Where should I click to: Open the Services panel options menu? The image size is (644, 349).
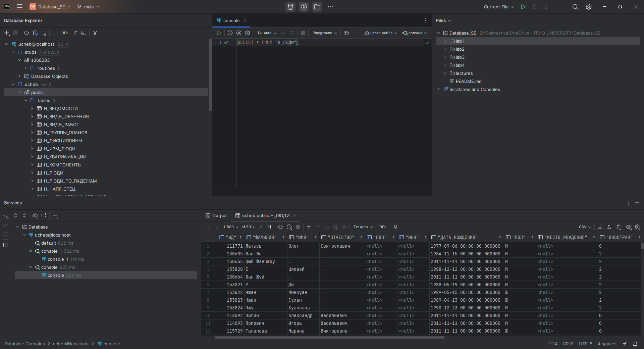(x=628, y=203)
